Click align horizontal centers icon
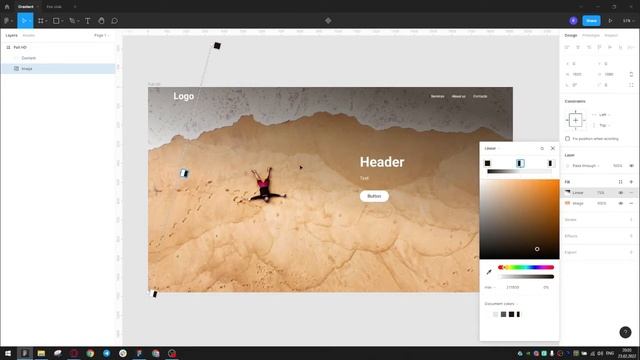This screenshot has width=640, height=360. pyautogui.click(x=578, y=47)
